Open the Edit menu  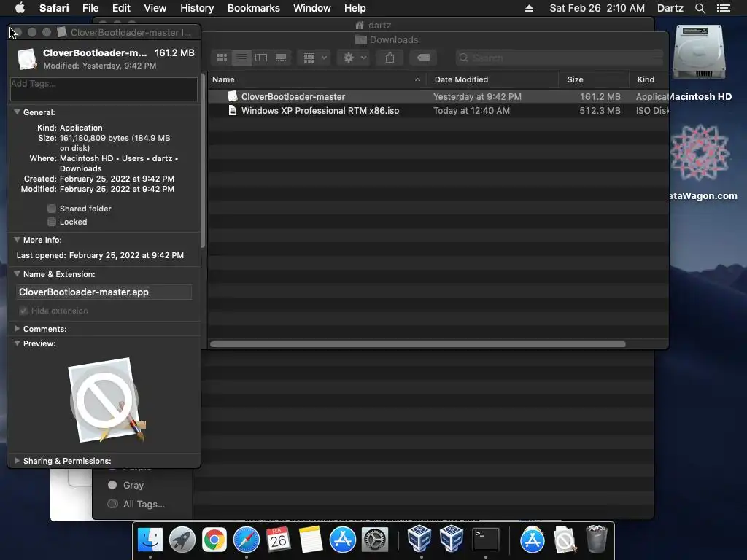(121, 8)
